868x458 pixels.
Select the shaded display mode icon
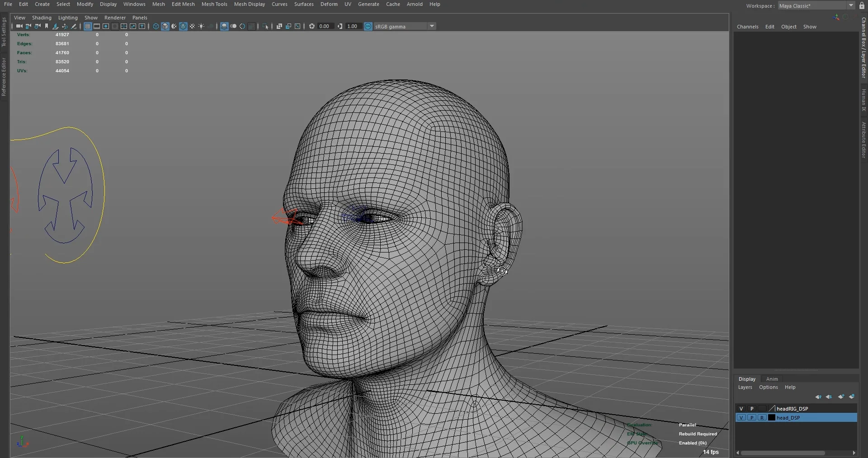(x=165, y=26)
